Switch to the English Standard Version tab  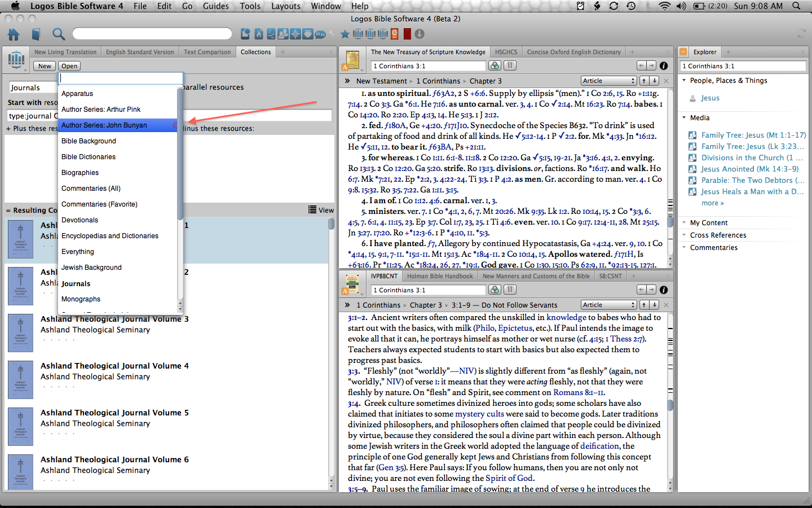click(x=140, y=52)
